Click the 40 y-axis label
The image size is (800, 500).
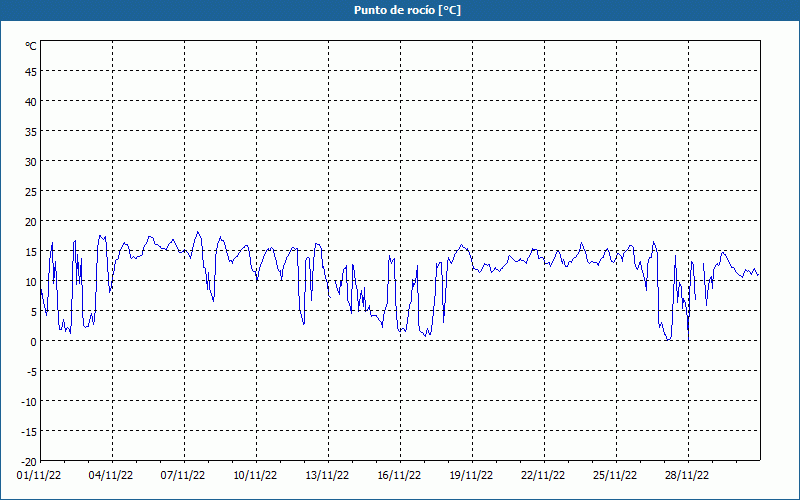click(x=31, y=102)
